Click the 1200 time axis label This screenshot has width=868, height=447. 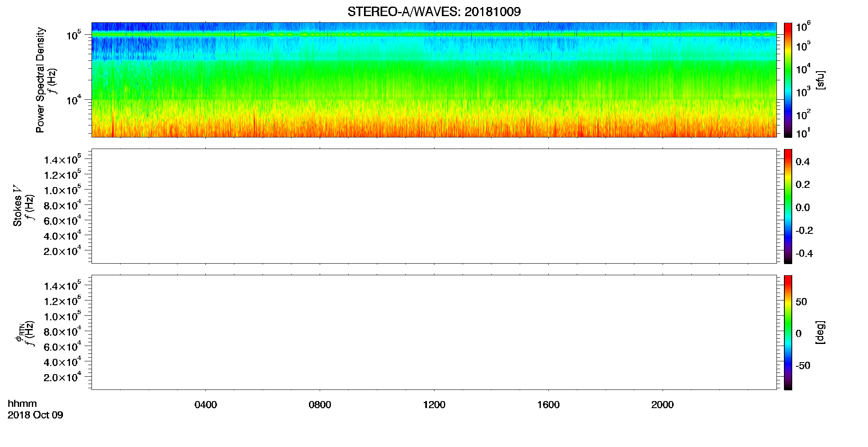coord(434,405)
